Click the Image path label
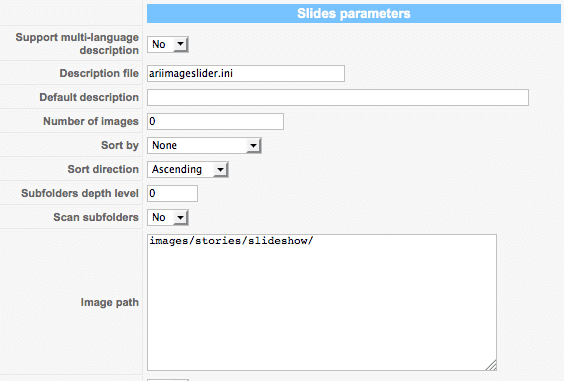Image resolution: width=564 pixels, height=381 pixels. 109,303
